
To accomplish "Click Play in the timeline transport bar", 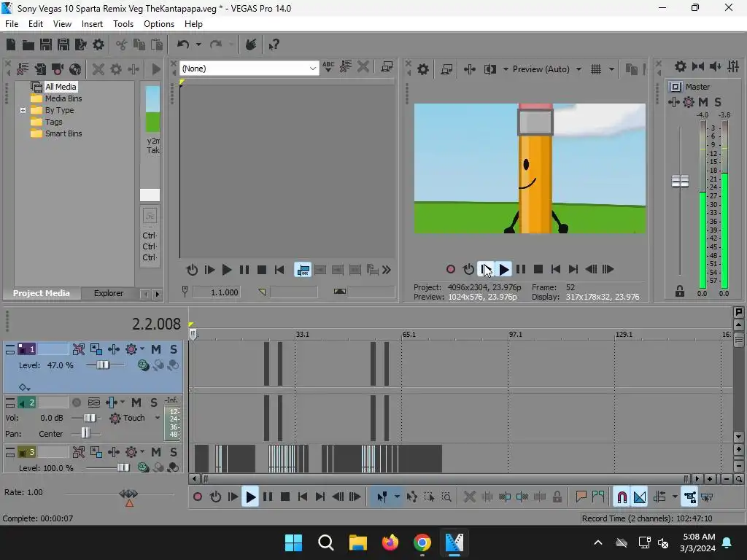I will point(250,497).
